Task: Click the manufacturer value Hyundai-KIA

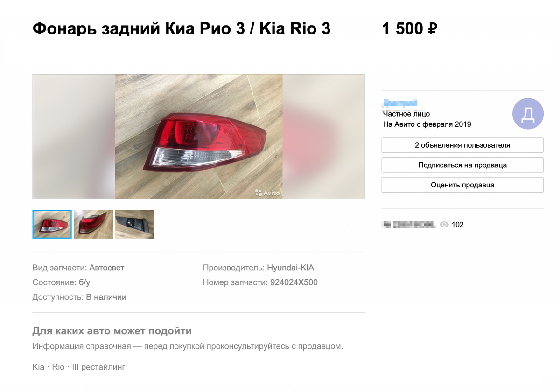Action: click(290, 268)
